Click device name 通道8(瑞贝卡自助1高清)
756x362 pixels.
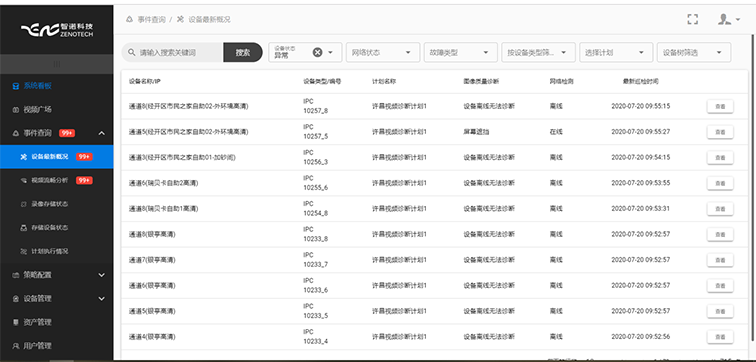click(x=164, y=208)
